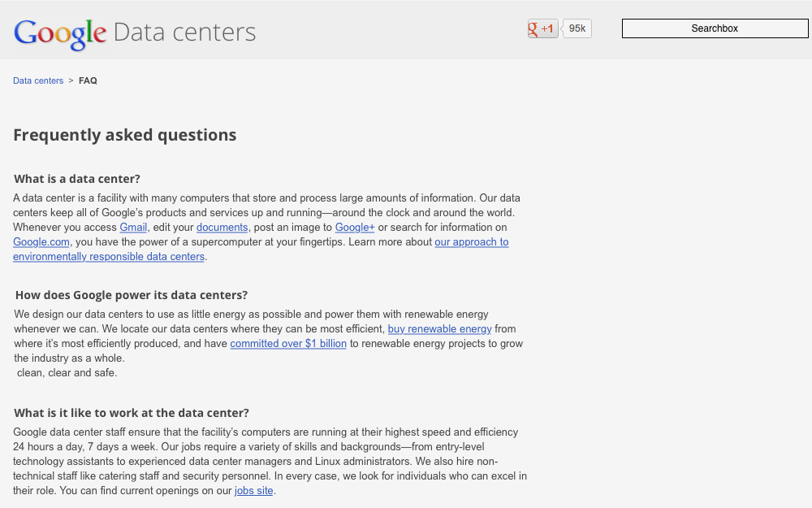
Task: Click the buy renewable energy link
Action: pos(439,328)
